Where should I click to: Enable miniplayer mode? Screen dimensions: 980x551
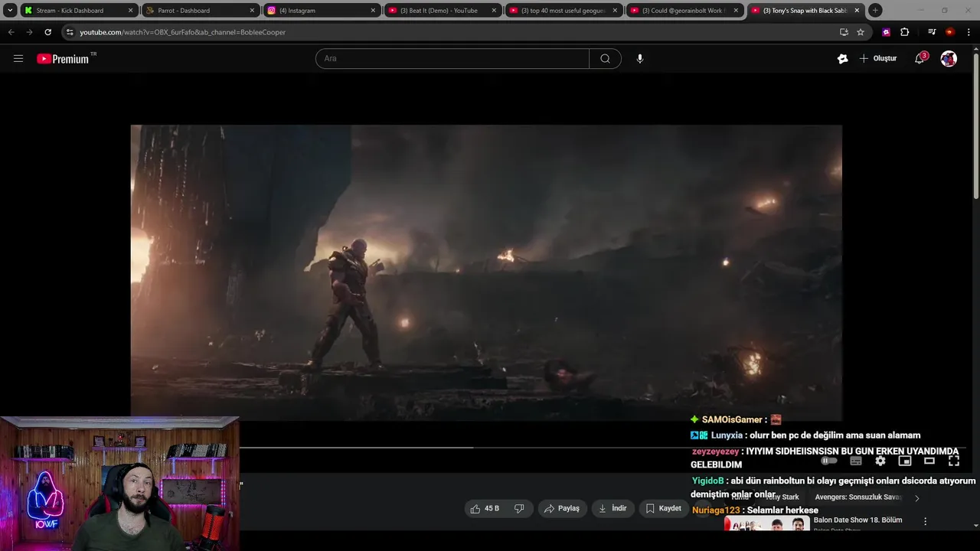coord(905,461)
